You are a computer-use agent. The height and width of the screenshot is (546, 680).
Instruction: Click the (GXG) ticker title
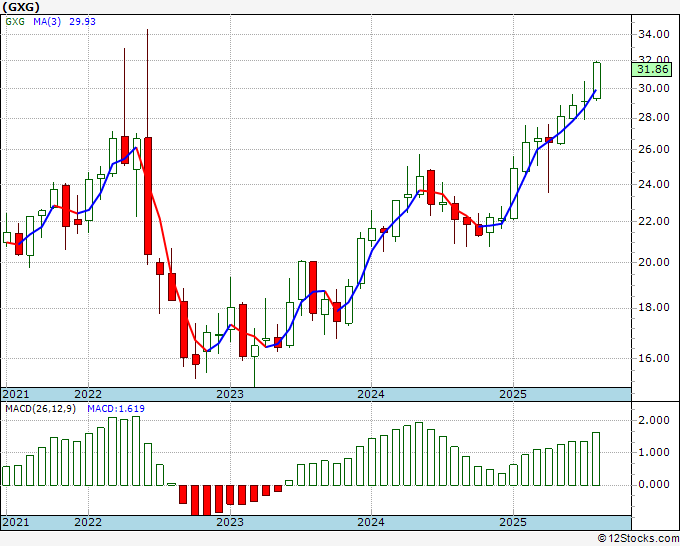22,7
